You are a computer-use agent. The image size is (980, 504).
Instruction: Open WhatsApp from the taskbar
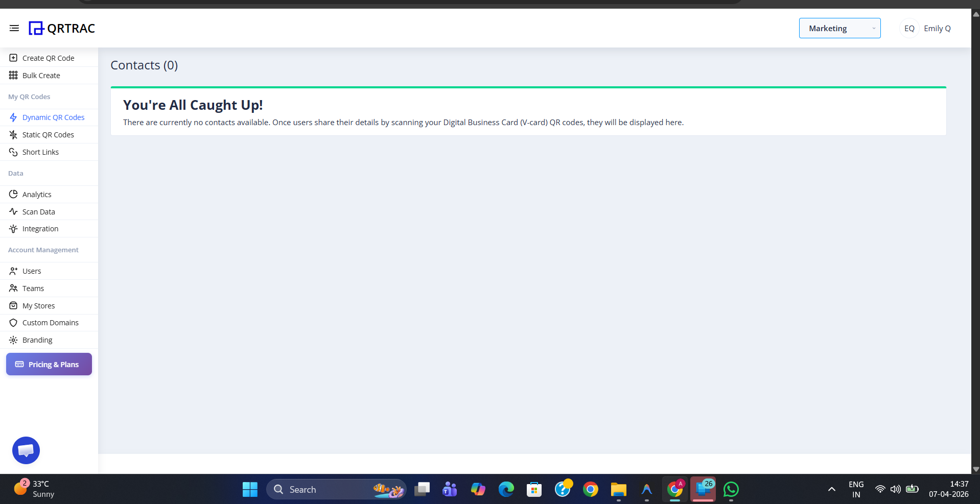[x=731, y=489]
